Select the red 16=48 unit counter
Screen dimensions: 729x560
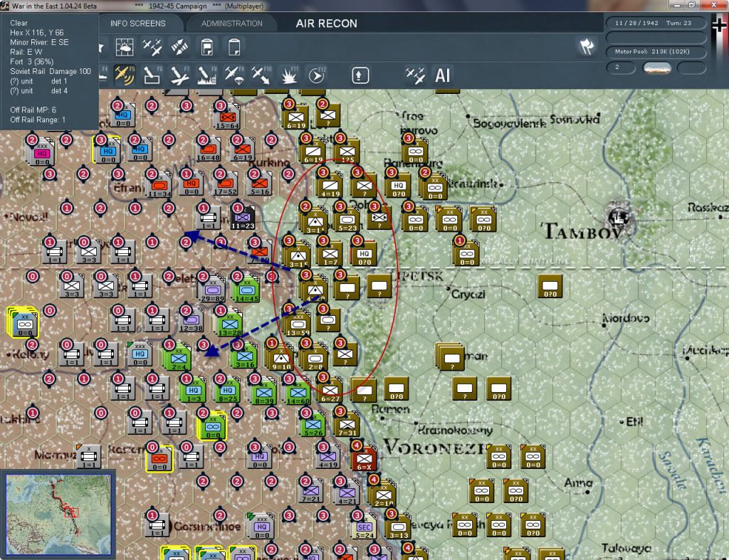[x=209, y=149]
